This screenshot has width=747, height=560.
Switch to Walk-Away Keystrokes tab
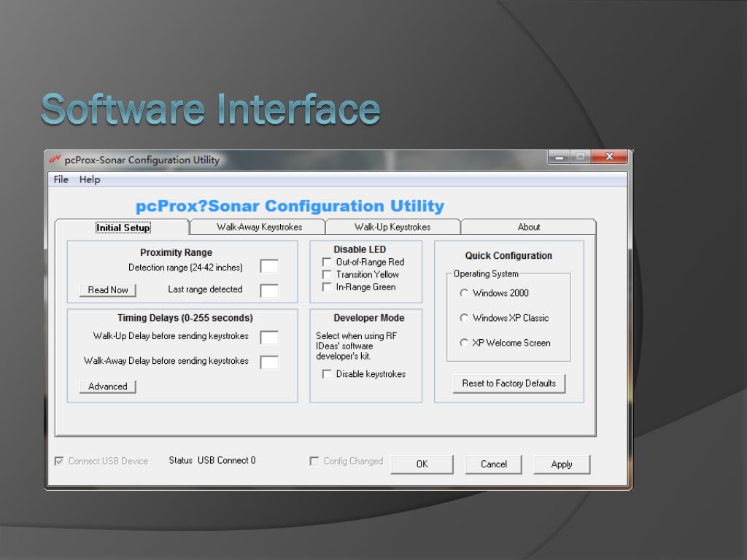tap(259, 227)
